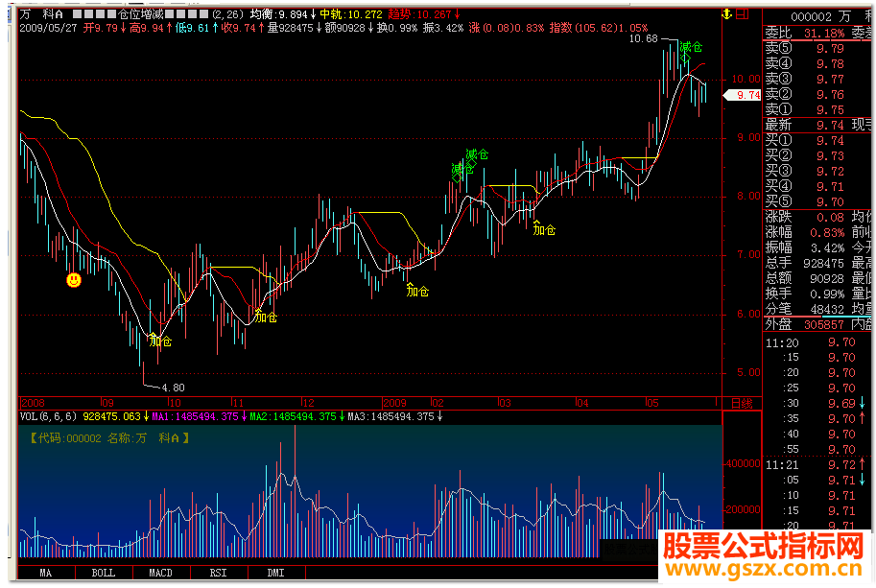The width and height of the screenshot is (876, 588).
Task: Select the 11:21 tick priced 9.72
Action: (817, 464)
